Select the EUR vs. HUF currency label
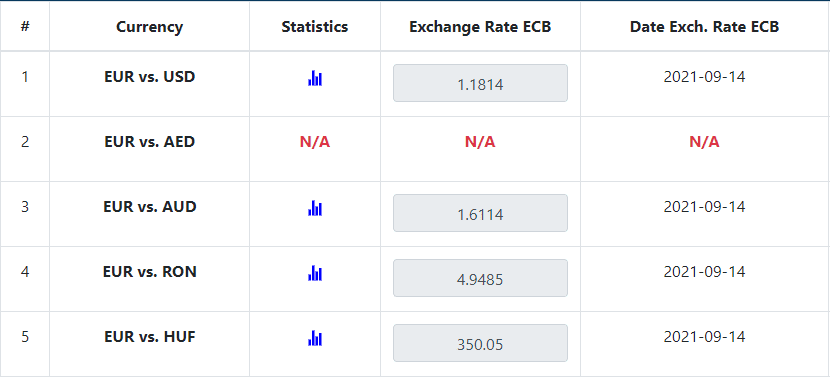 click(x=150, y=337)
